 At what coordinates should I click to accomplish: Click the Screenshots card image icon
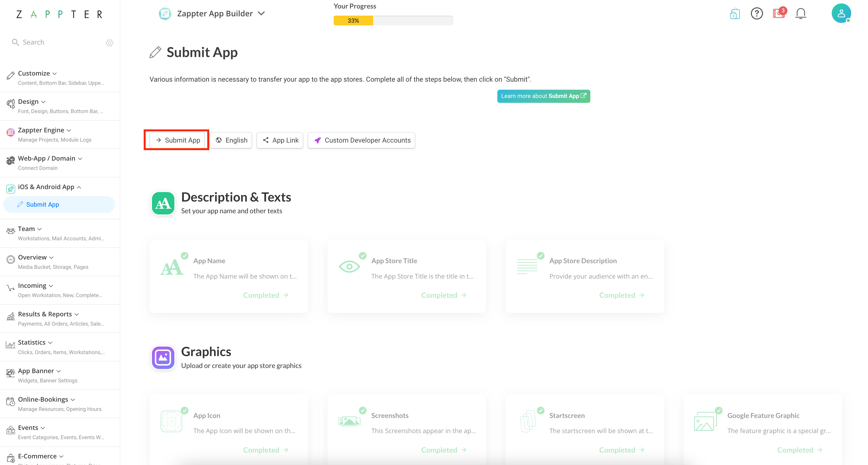349,421
